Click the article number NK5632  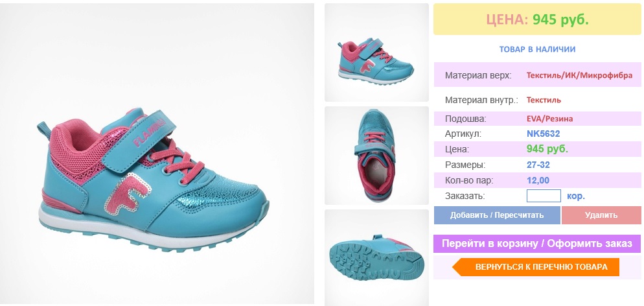pyautogui.click(x=543, y=134)
